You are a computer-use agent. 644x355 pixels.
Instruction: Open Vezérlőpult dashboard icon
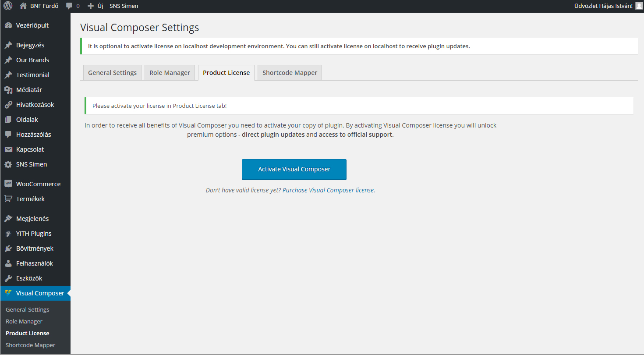coord(8,25)
